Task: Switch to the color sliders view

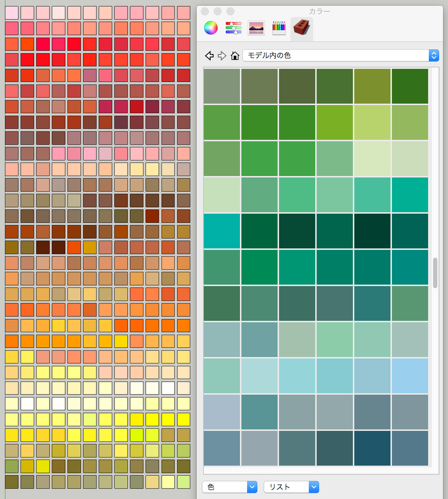Action: (233, 27)
